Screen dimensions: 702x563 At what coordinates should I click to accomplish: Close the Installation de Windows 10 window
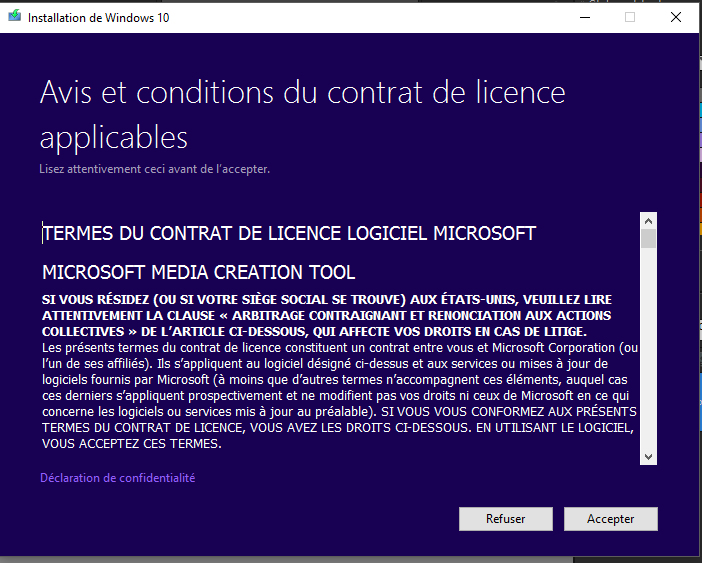(x=676, y=17)
